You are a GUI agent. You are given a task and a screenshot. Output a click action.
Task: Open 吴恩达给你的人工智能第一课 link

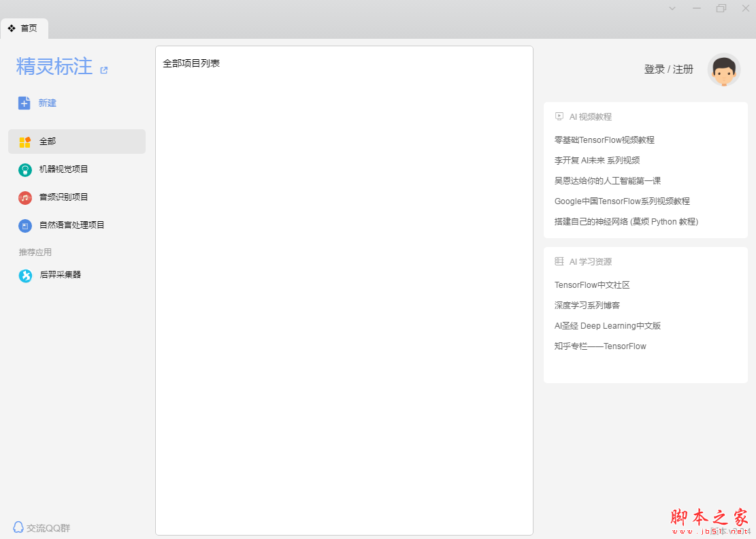tap(608, 181)
